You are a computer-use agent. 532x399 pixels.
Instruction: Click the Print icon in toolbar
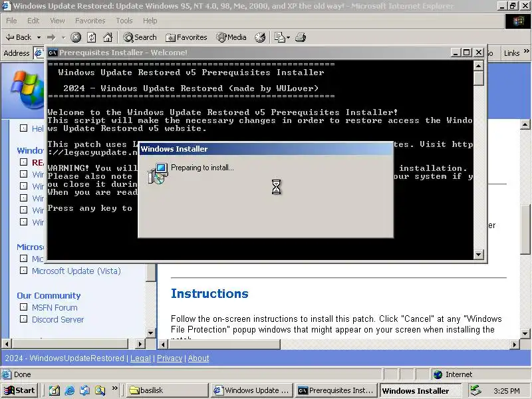[x=301, y=37]
